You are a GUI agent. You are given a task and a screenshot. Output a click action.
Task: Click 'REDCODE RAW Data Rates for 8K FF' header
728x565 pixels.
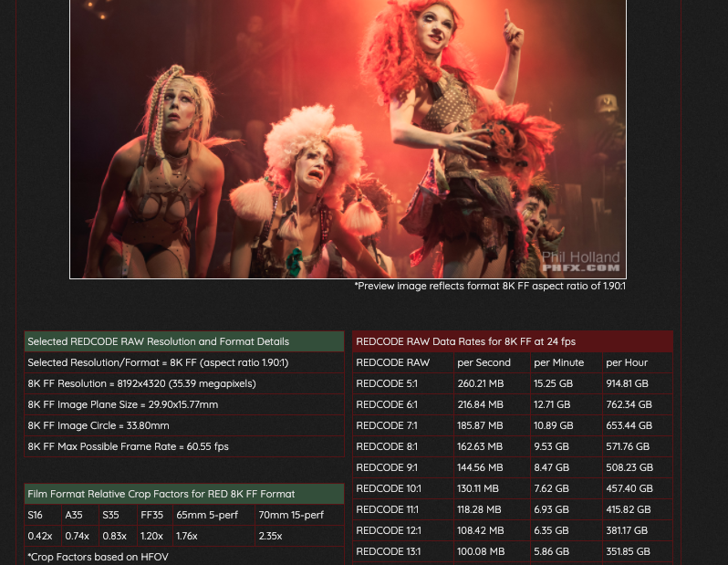(513, 341)
